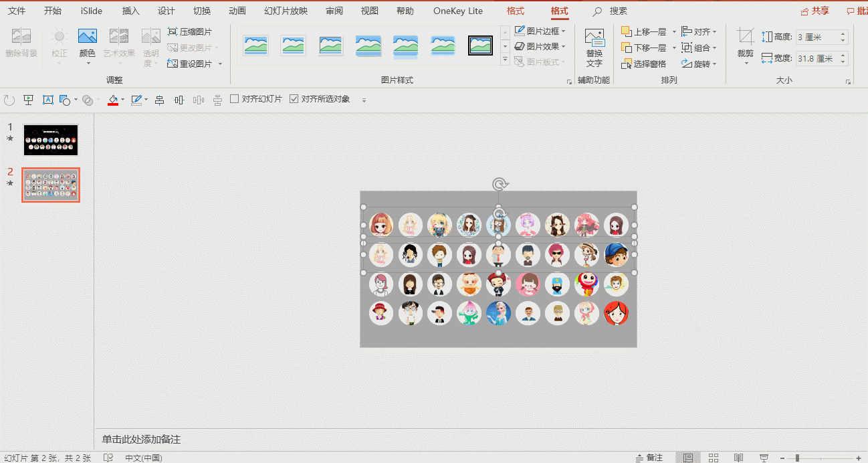
Task: Switch to the 开始 home tab
Action: (53, 11)
